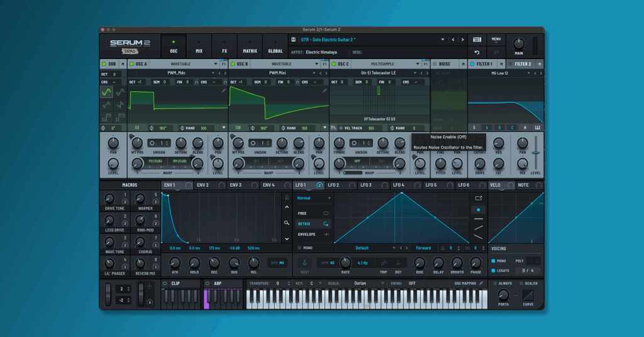Click the pitch bend wheel strip
Image resolution: width=644 pixels, height=337 pixels.
point(108,294)
